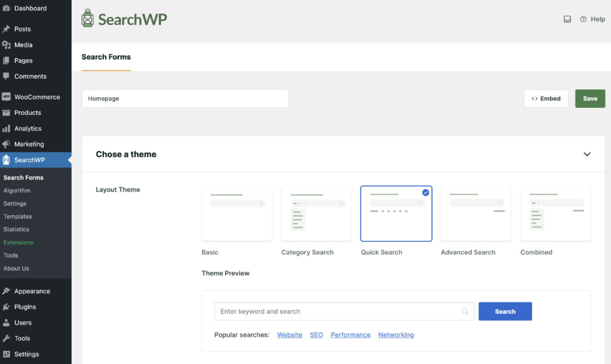Open the Media library icon in sidebar
Viewport: 611px width, 364px height.
[x=7, y=44]
